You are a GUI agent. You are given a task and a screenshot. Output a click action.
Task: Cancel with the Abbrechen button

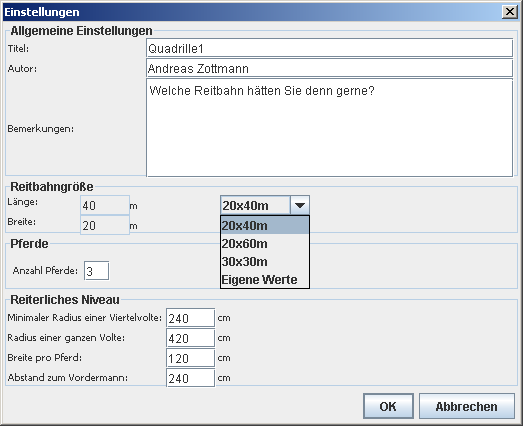[467, 406]
